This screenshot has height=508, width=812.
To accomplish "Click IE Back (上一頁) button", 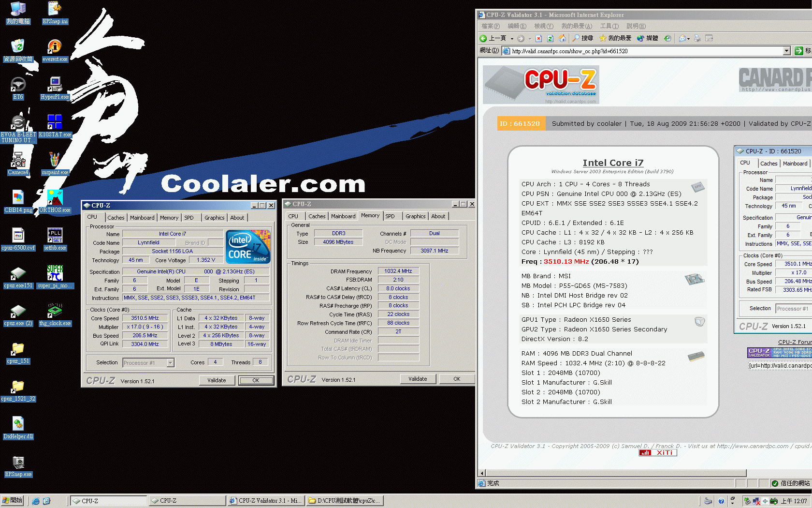I will [493, 38].
